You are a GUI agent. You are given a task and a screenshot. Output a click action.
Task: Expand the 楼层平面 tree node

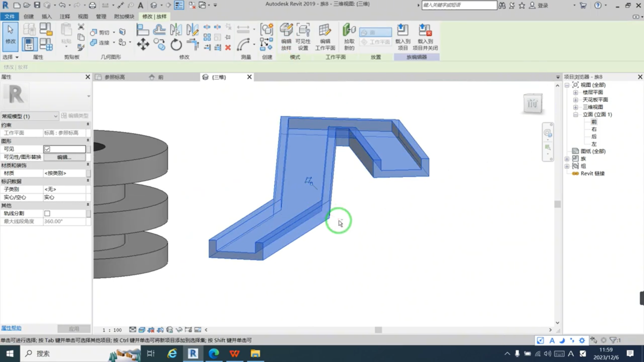(575, 92)
